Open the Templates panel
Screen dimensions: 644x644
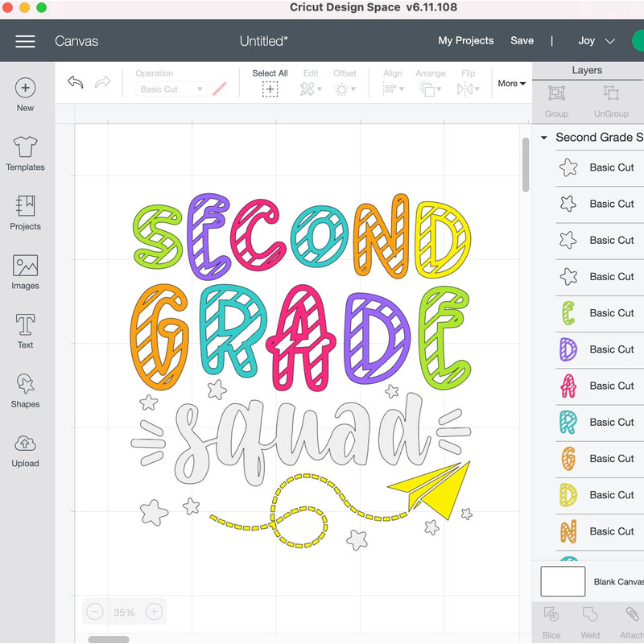coord(25,153)
